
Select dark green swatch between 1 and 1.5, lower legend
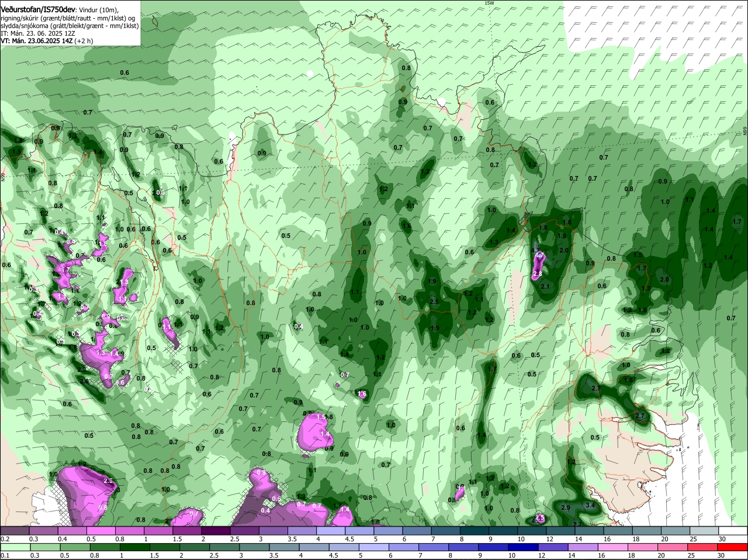[x=134, y=547]
